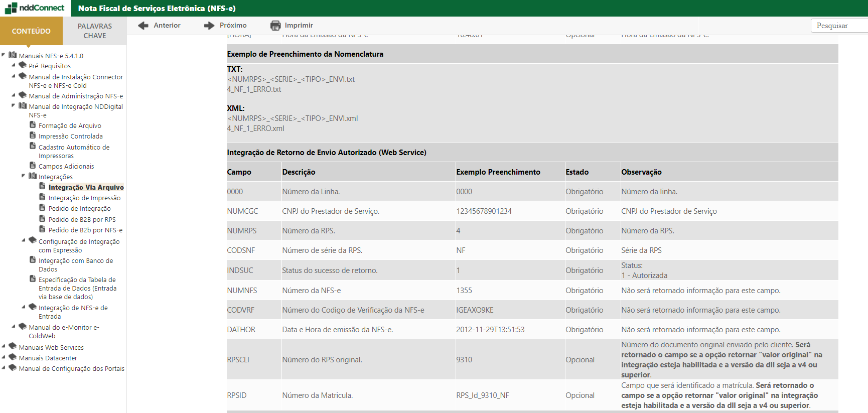
Task: Open Impressão Controlada topic
Action: (70, 136)
